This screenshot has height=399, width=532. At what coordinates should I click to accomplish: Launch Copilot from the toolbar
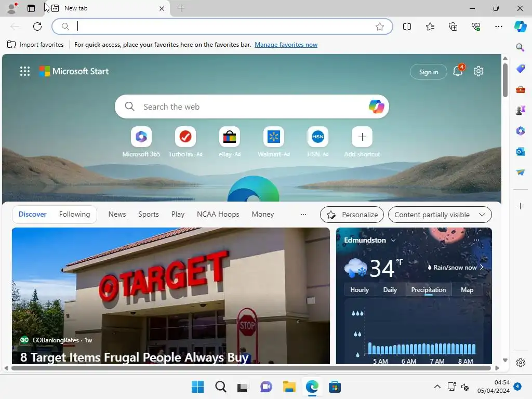(520, 26)
